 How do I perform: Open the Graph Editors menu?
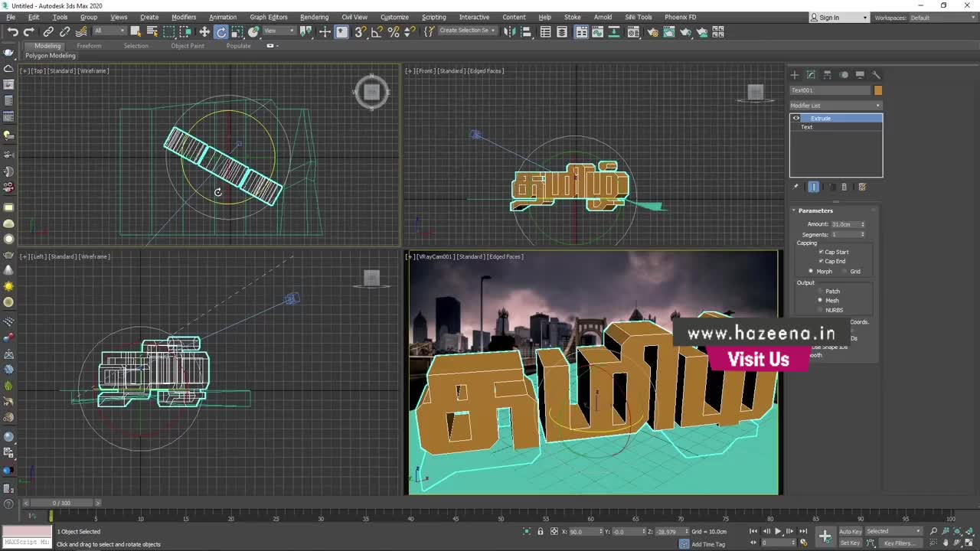tap(269, 17)
